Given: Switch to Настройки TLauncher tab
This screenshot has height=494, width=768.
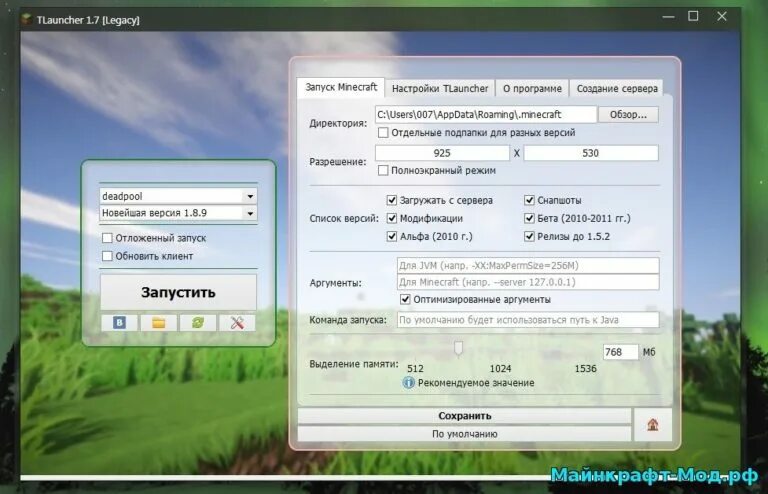Looking at the screenshot, I should [x=440, y=89].
